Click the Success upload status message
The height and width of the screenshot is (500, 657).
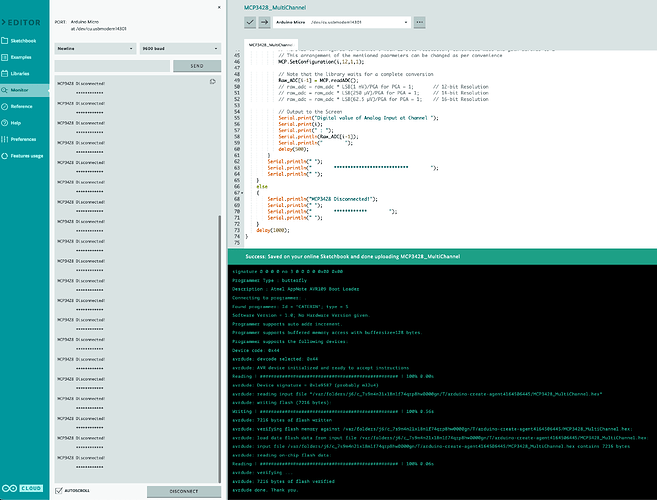pos(352,256)
